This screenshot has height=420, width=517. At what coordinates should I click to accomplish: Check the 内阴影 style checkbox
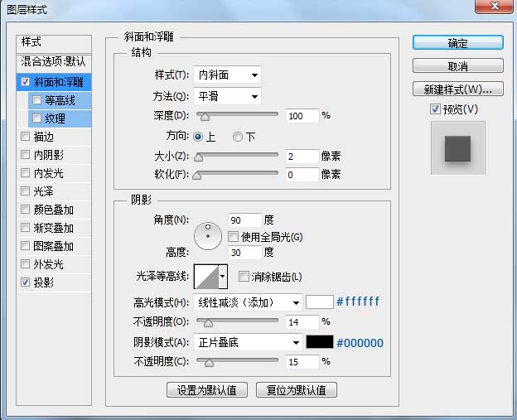click(26, 154)
